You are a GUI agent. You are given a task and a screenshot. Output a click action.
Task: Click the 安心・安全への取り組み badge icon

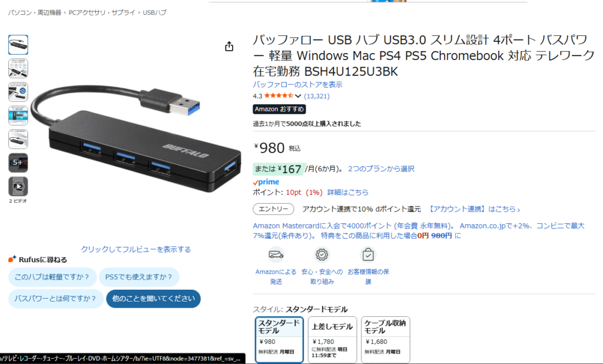coord(322,254)
